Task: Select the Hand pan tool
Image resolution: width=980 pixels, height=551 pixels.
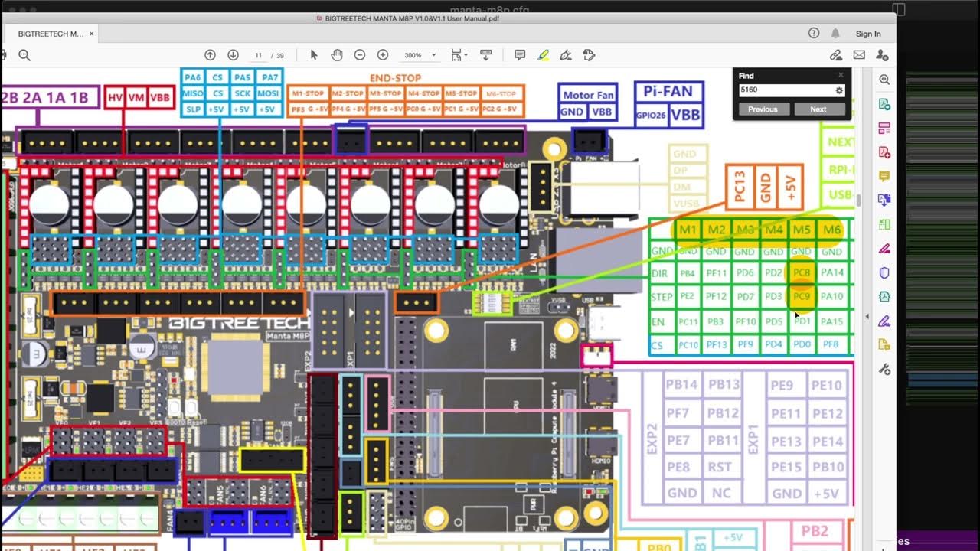Action: click(x=336, y=55)
